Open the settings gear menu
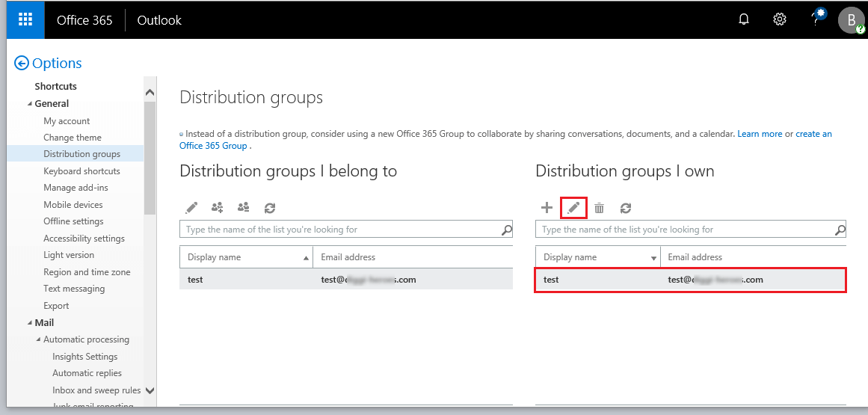868x415 pixels. click(779, 20)
